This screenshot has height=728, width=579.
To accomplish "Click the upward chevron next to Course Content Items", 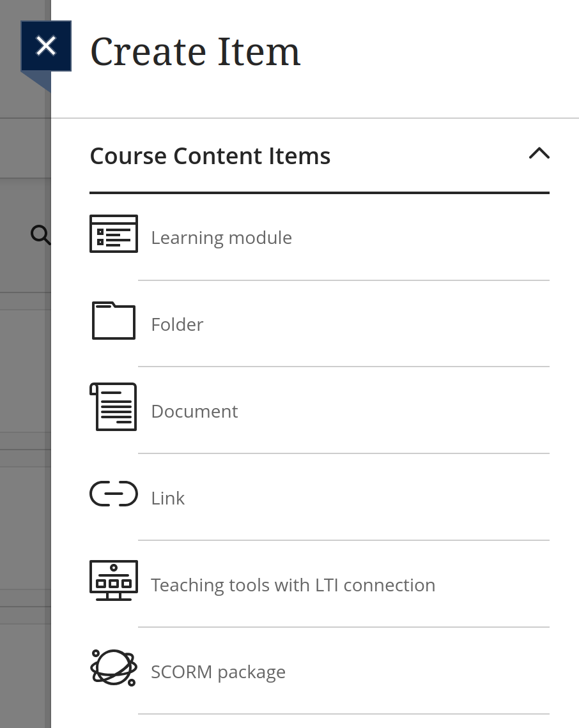I will tap(539, 154).
